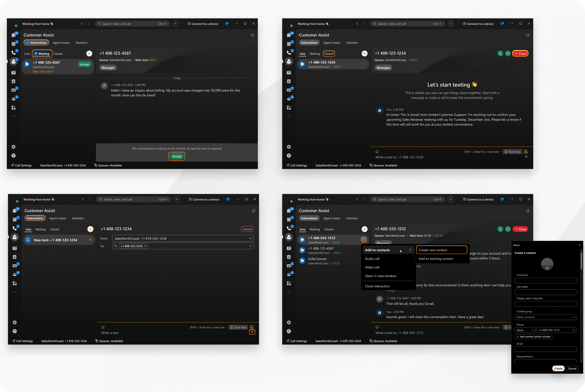
Task: Open Voicemail icon in the Waiting-tab window sidebar
Action: (x=14, y=90)
